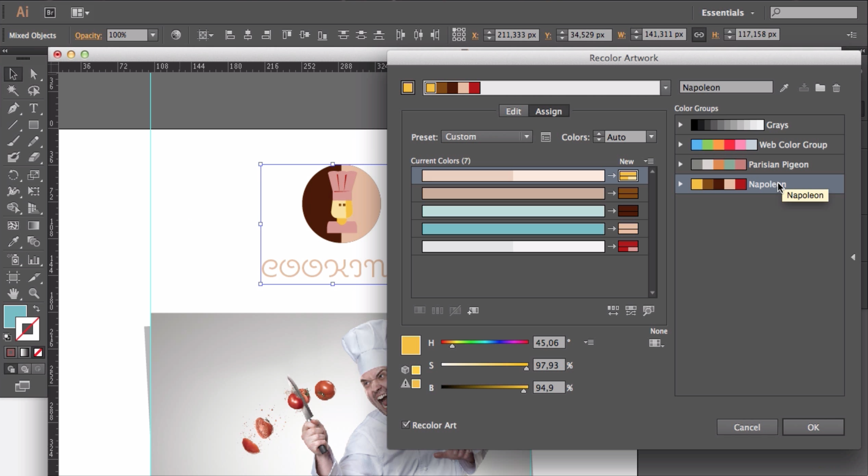Activate the Hand tool
Screen dimensions: 868x476
pos(13,293)
